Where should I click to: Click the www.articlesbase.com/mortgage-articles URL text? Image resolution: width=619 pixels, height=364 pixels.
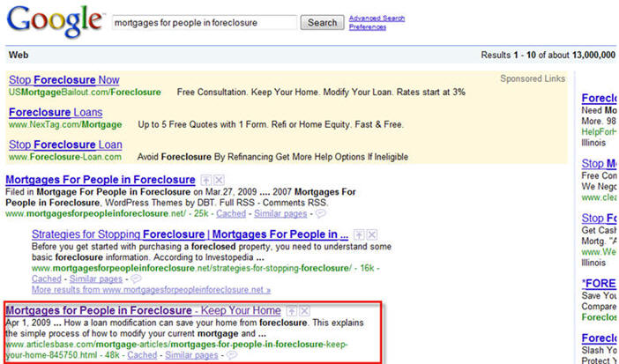pos(176,349)
